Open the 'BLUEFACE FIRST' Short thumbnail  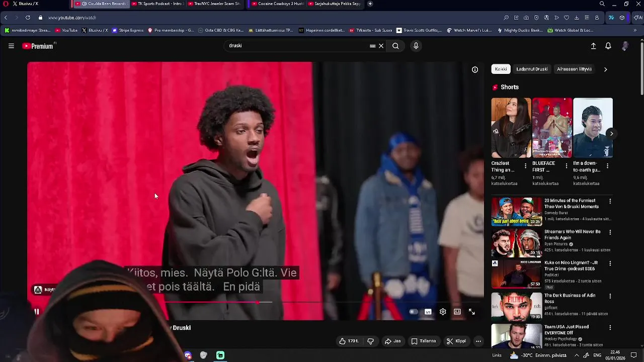click(x=552, y=128)
